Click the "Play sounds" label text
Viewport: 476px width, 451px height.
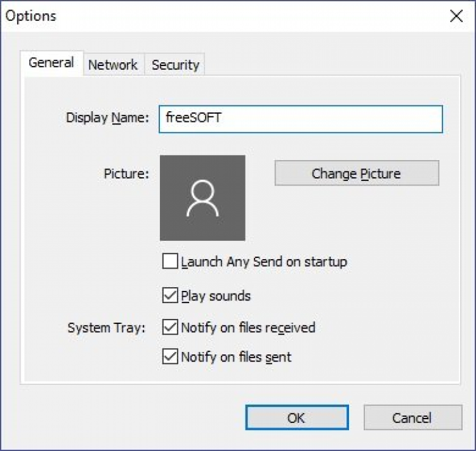(216, 296)
